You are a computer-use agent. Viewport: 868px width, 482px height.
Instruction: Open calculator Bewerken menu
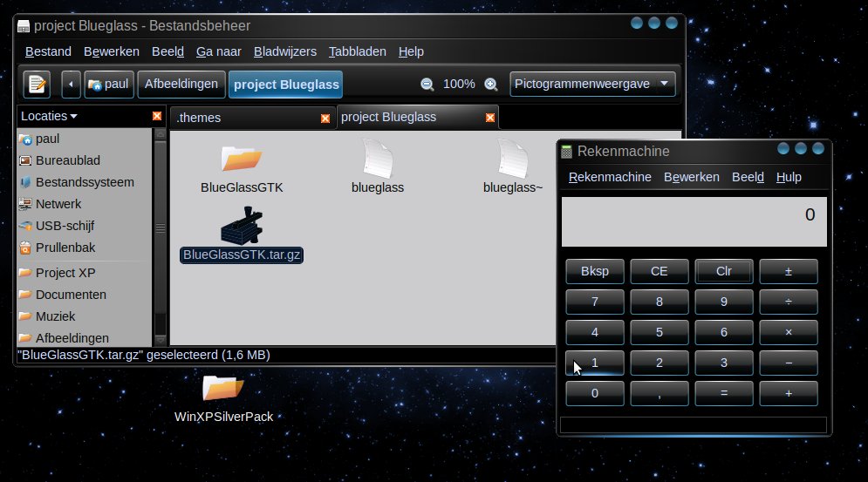(x=692, y=177)
